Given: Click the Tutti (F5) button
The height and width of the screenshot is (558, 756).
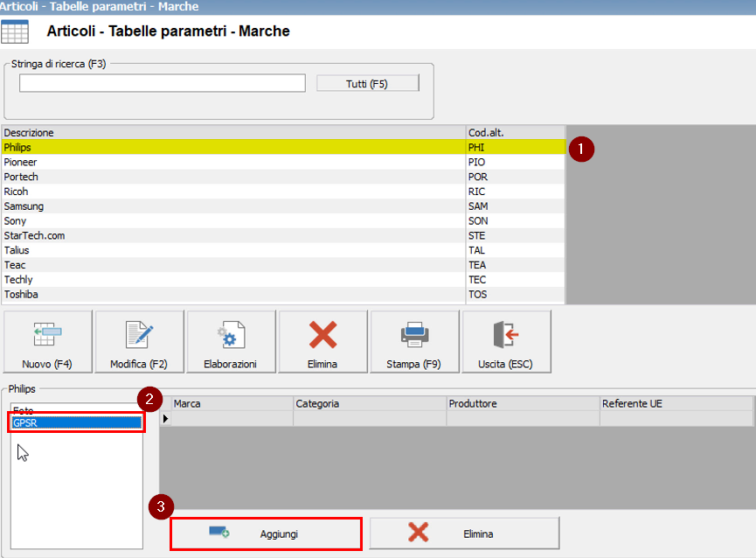Looking at the screenshot, I should pyautogui.click(x=367, y=83).
